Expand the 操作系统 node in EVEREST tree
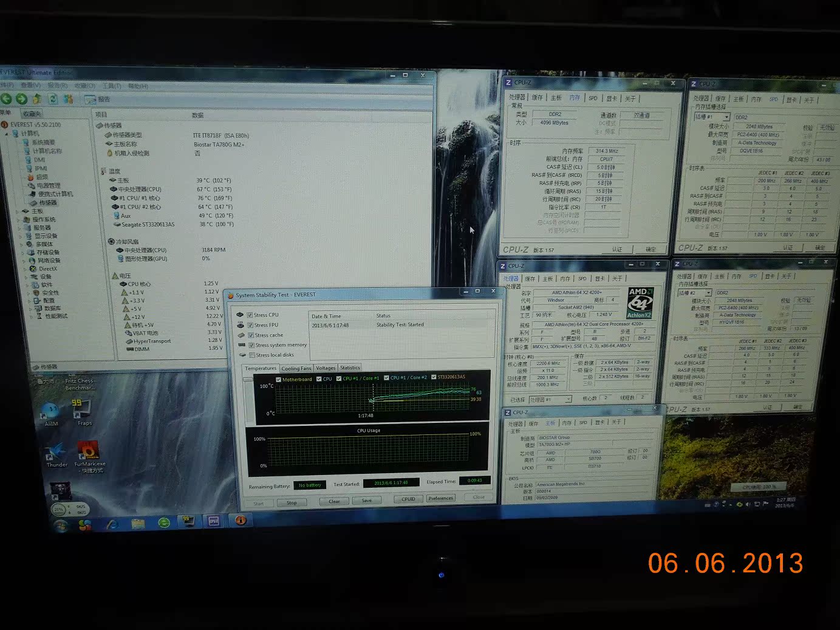Screen dimensions: 840x630 (x=18, y=219)
